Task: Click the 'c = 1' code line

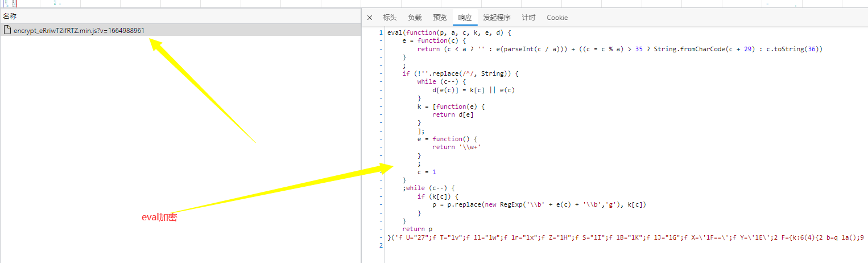Action: (x=426, y=172)
